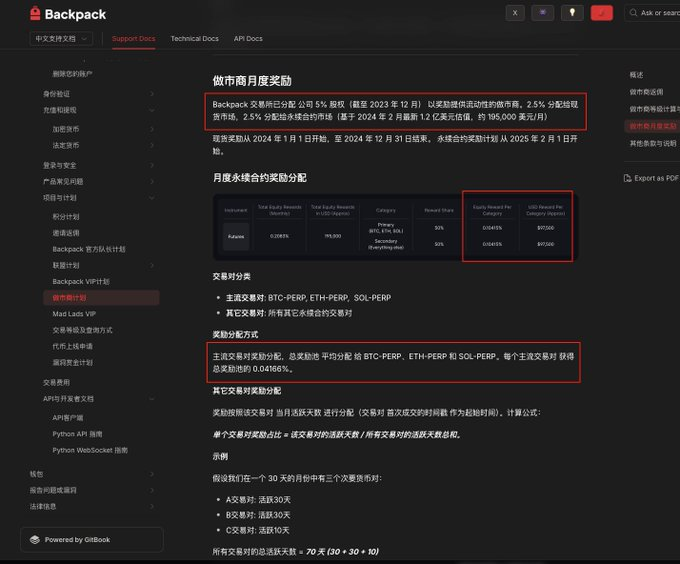Click the Export as PDF button
The width and height of the screenshot is (680, 564).
[651, 178]
